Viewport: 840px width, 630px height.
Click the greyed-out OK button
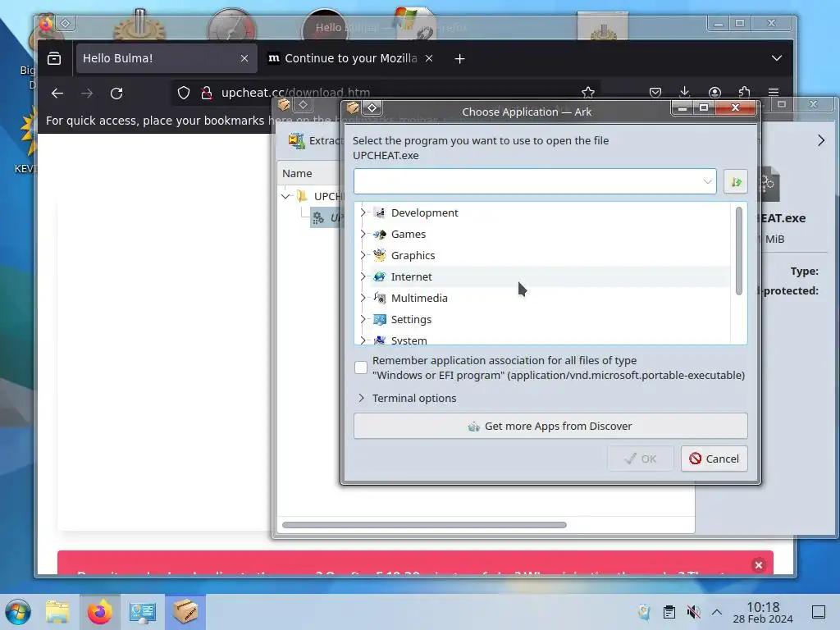640,459
